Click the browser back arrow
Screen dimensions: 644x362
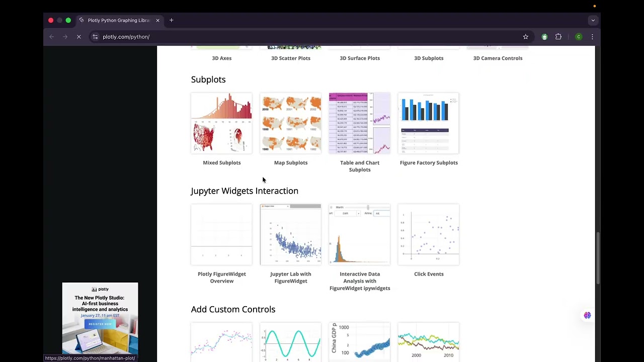[51, 37]
